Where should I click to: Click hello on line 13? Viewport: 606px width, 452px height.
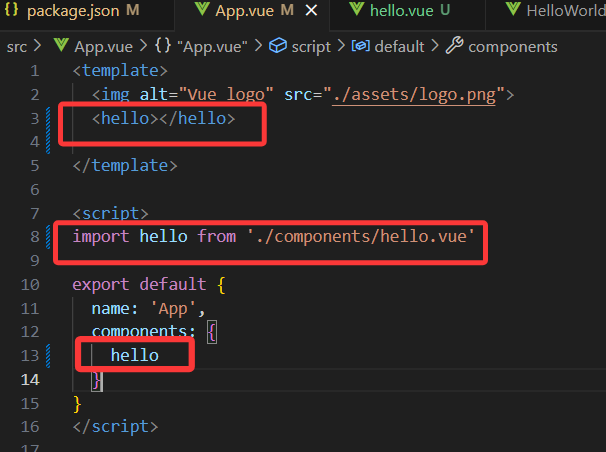coord(134,356)
